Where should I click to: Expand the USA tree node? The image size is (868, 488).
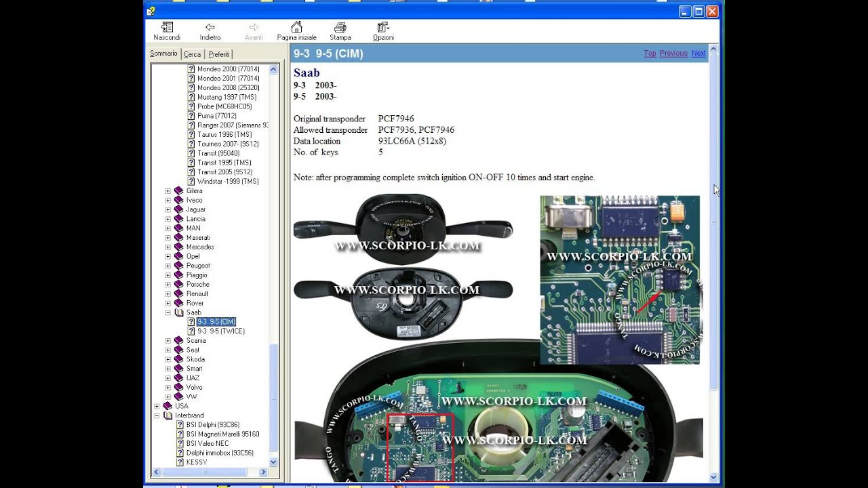point(157,406)
